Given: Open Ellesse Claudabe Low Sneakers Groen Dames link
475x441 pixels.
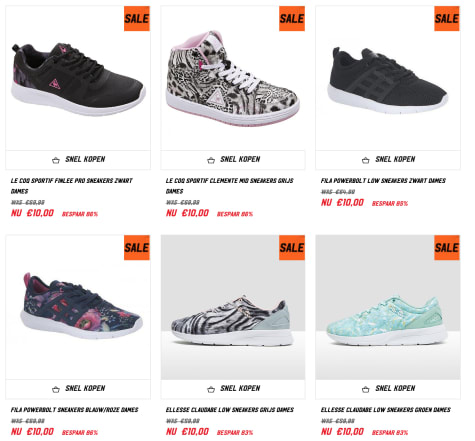Looking at the screenshot, I should (386, 410).
